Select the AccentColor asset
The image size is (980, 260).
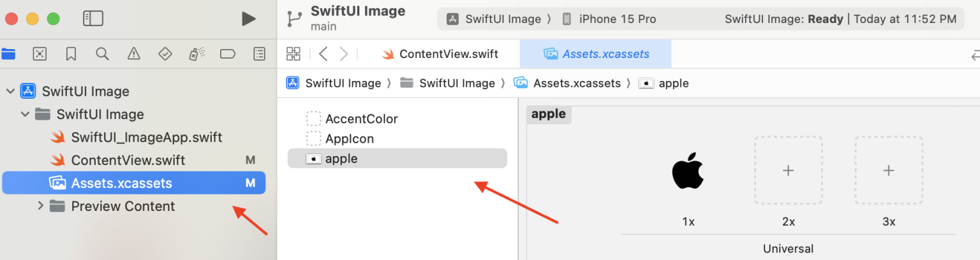point(361,119)
